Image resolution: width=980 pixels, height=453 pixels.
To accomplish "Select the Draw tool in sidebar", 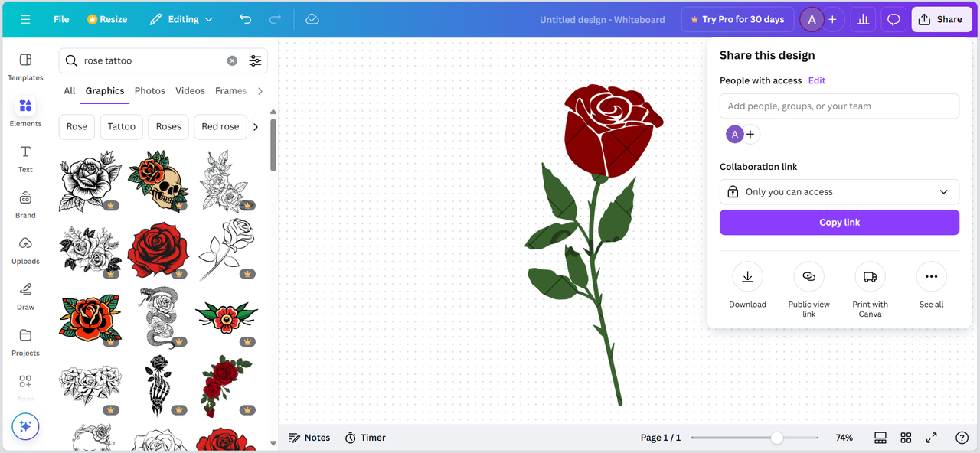I will tap(25, 296).
